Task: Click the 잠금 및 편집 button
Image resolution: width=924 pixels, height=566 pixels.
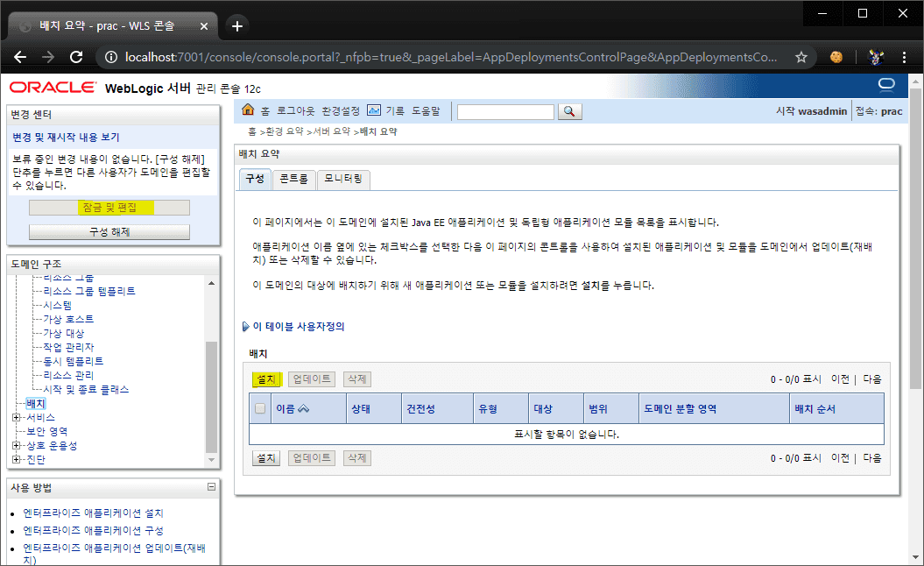Action: 109,208
